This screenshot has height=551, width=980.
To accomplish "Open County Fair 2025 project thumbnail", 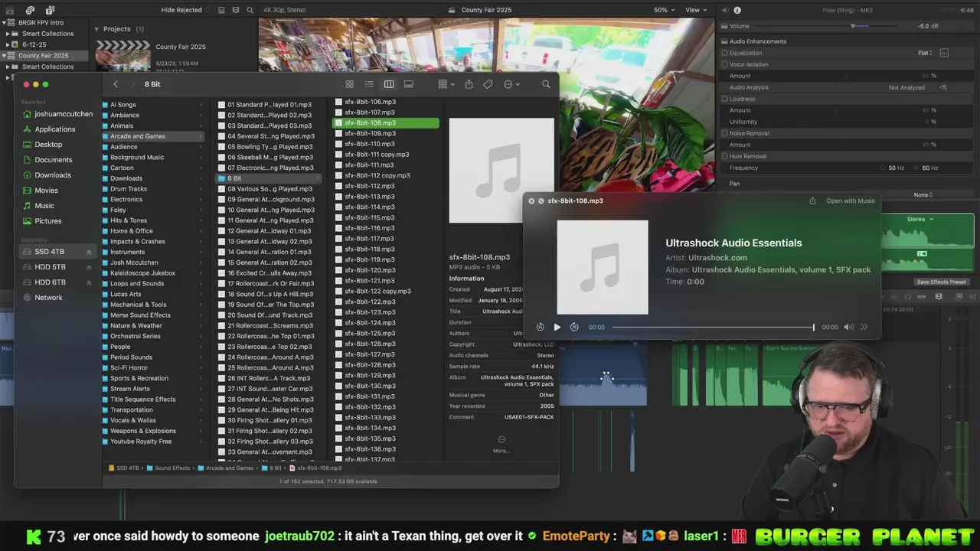I will click(122, 56).
